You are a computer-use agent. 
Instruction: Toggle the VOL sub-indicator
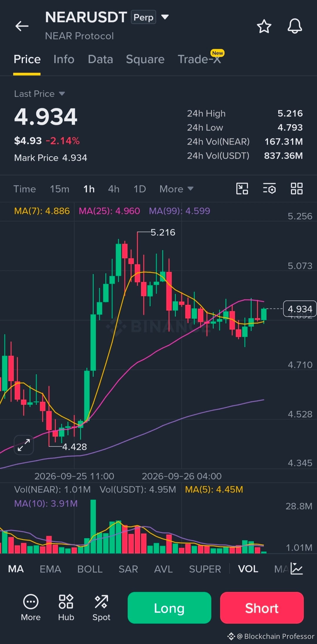(x=248, y=569)
